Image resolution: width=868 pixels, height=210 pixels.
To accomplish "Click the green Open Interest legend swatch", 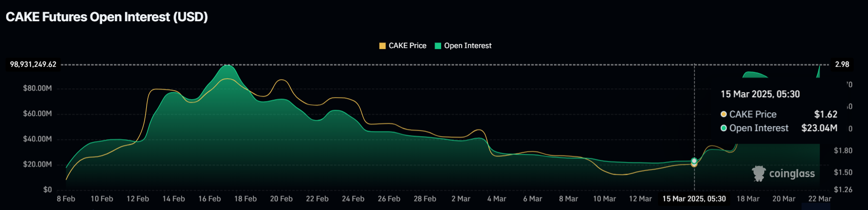I will tap(438, 46).
